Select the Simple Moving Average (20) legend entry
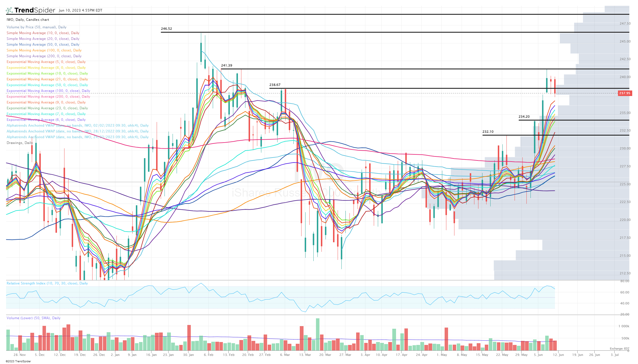The height and width of the screenshot is (364, 638). [43, 39]
